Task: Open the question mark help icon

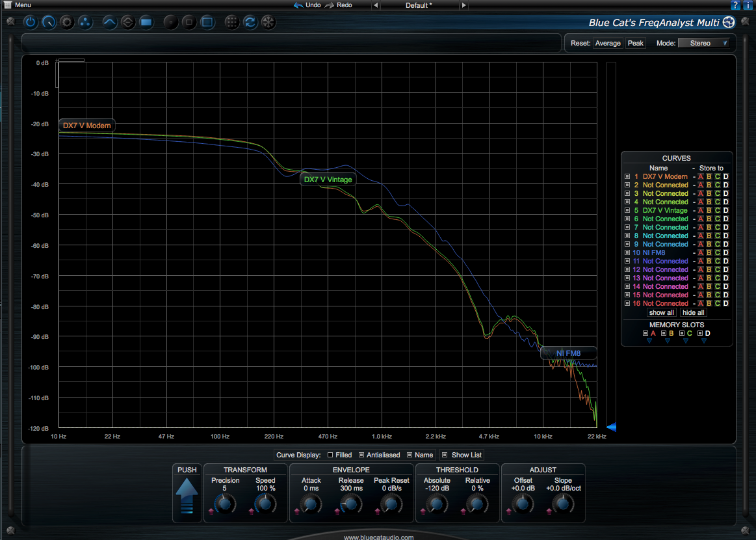Action: click(x=735, y=5)
